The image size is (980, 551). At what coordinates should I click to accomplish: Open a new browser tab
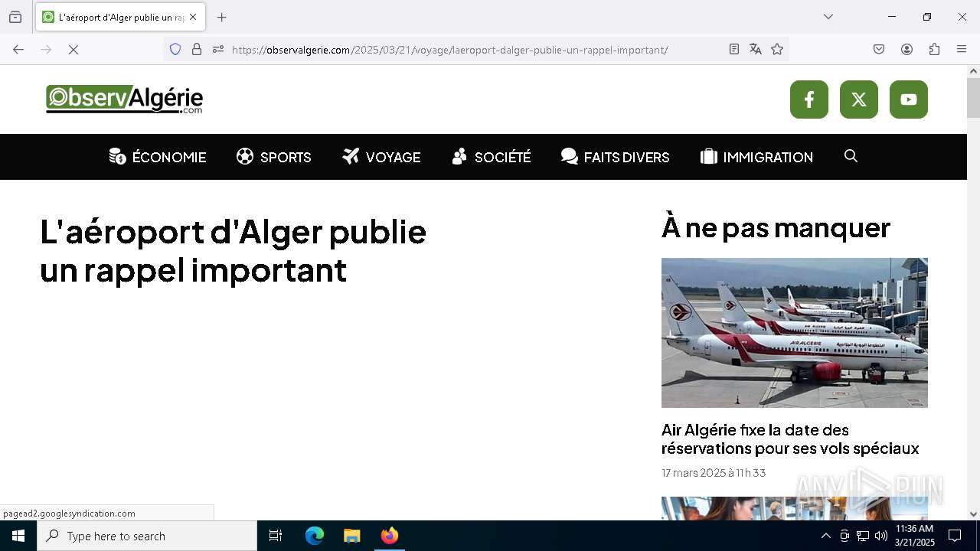click(x=222, y=17)
